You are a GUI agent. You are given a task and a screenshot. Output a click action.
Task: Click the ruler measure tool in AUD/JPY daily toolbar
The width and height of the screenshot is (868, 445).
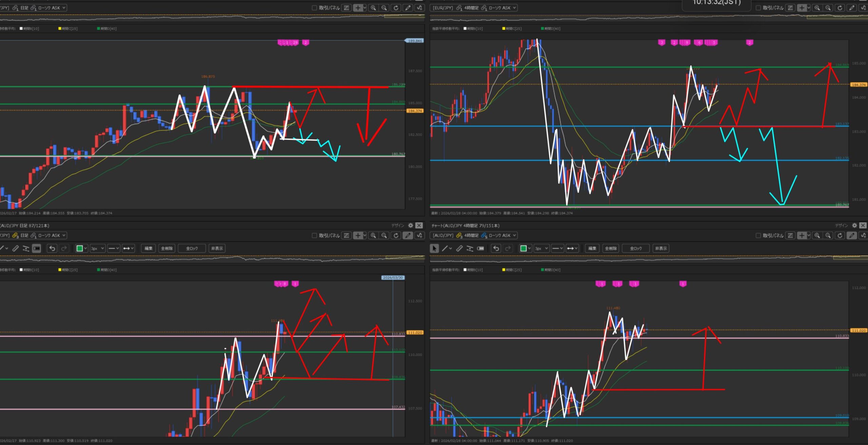[x=16, y=248]
